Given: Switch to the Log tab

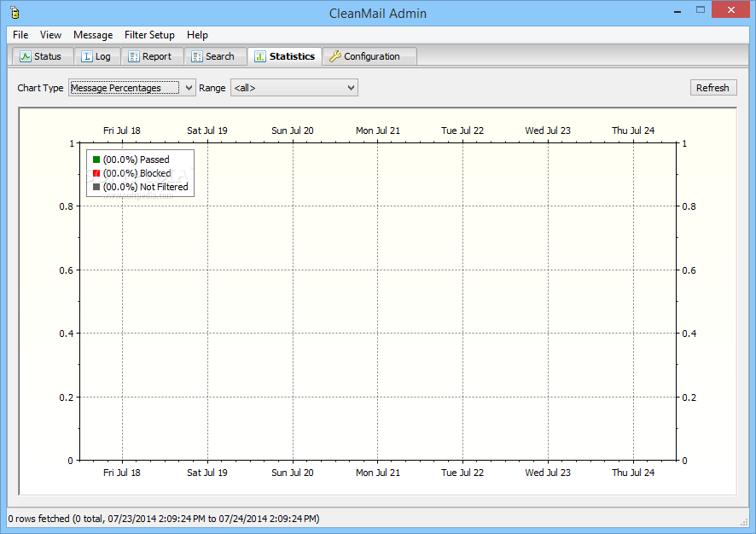Looking at the screenshot, I should click(96, 56).
